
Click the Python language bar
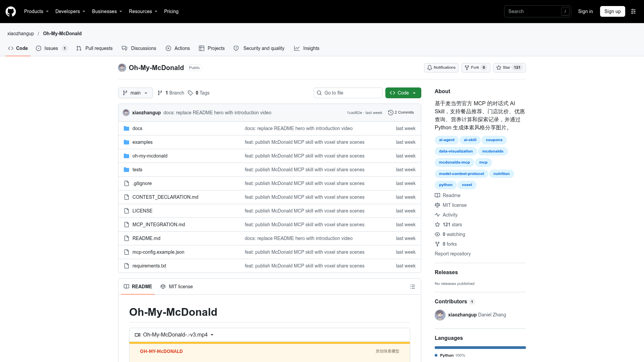coord(480,348)
